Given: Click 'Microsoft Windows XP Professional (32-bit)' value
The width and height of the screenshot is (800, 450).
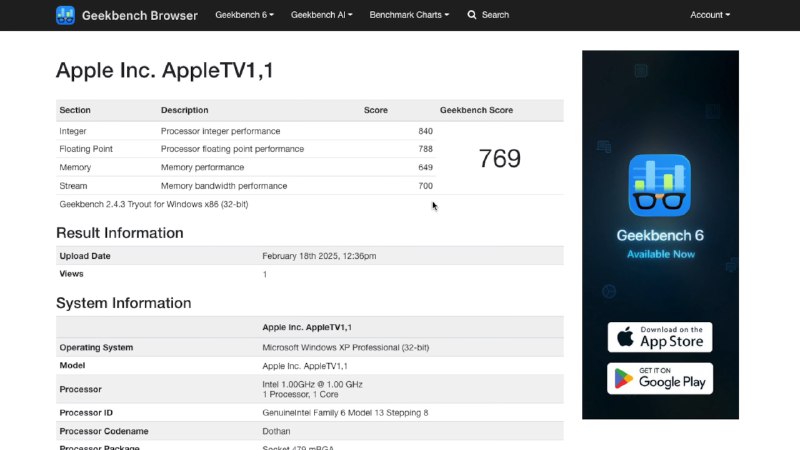Looking at the screenshot, I should coord(345,347).
